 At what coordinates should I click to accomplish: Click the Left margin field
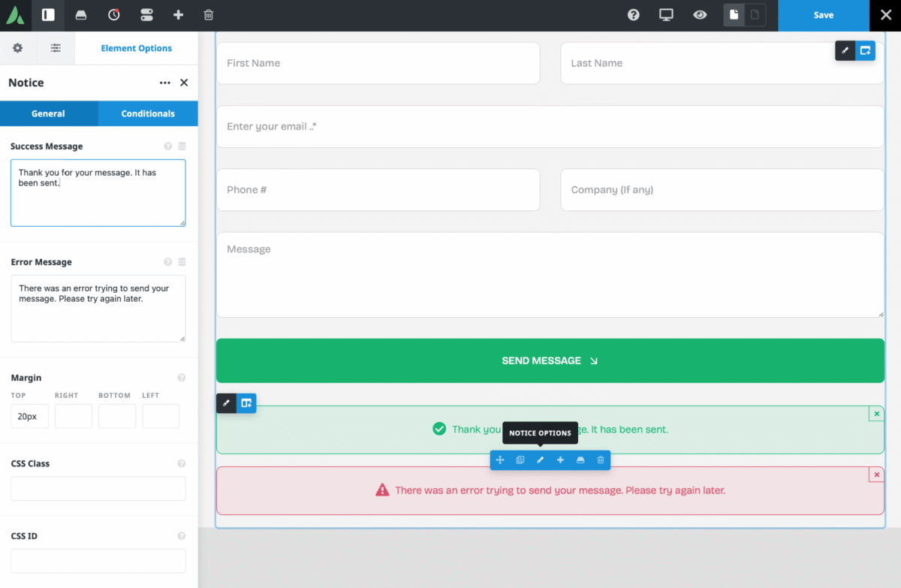pos(161,416)
